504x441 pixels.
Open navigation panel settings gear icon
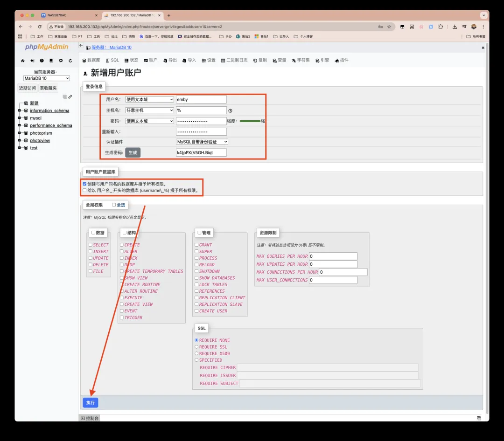[61, 61]
